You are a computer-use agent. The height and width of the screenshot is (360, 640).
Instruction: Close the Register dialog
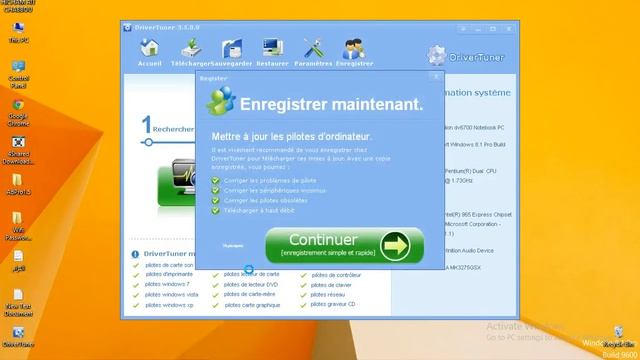click(x=436, y=76)
